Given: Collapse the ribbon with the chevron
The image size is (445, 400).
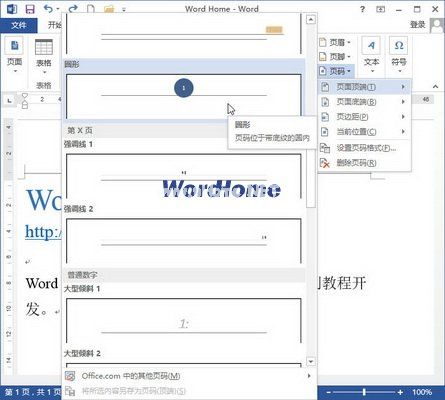Looking at the screenshot, I should click(435, 86).
